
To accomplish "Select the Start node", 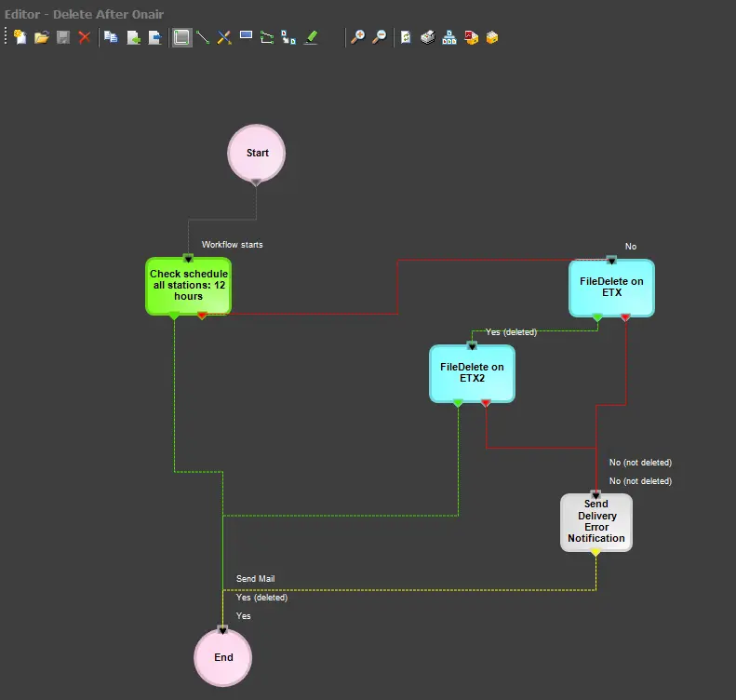I will 257,153.
